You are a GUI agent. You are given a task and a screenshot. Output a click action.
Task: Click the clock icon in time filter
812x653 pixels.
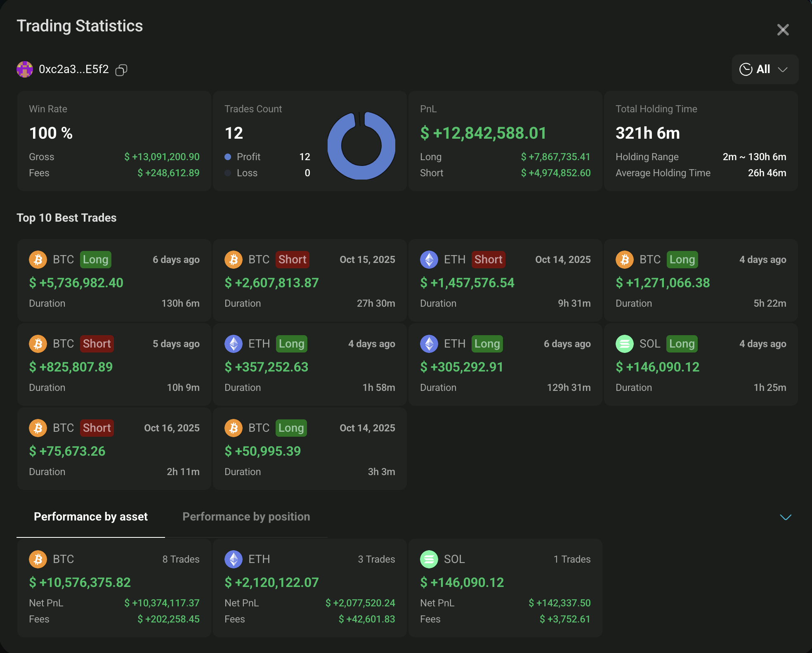[x=746, y=69]
